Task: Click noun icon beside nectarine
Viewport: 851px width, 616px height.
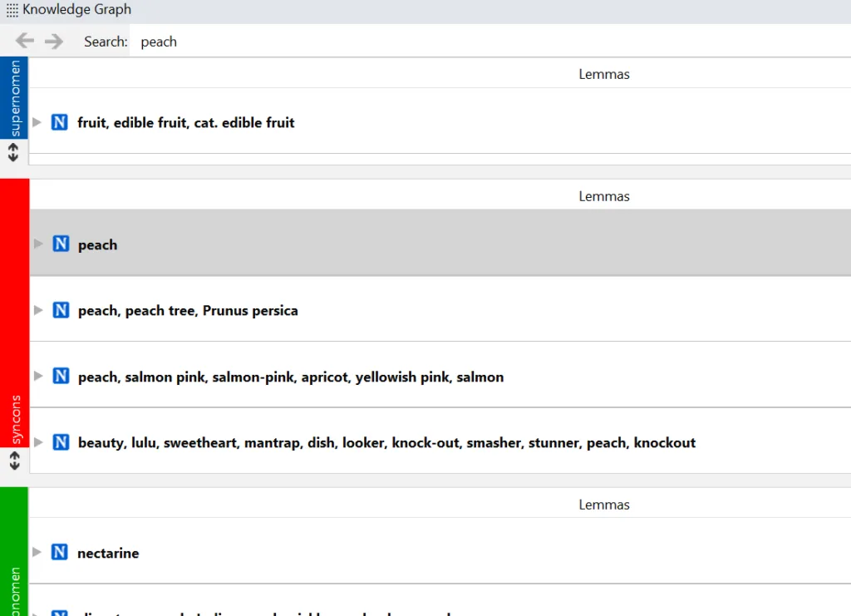Action: coord(59,553)
